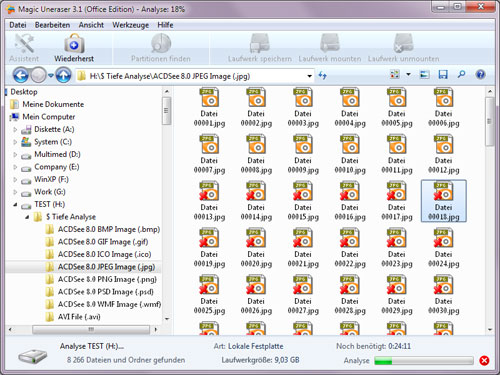Expand the WinXP (F:) tree node

(15, 179)
